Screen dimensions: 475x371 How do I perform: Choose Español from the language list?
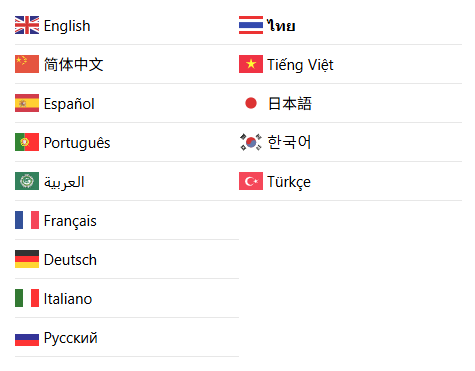pyautogui.click(x=127, y=103)
